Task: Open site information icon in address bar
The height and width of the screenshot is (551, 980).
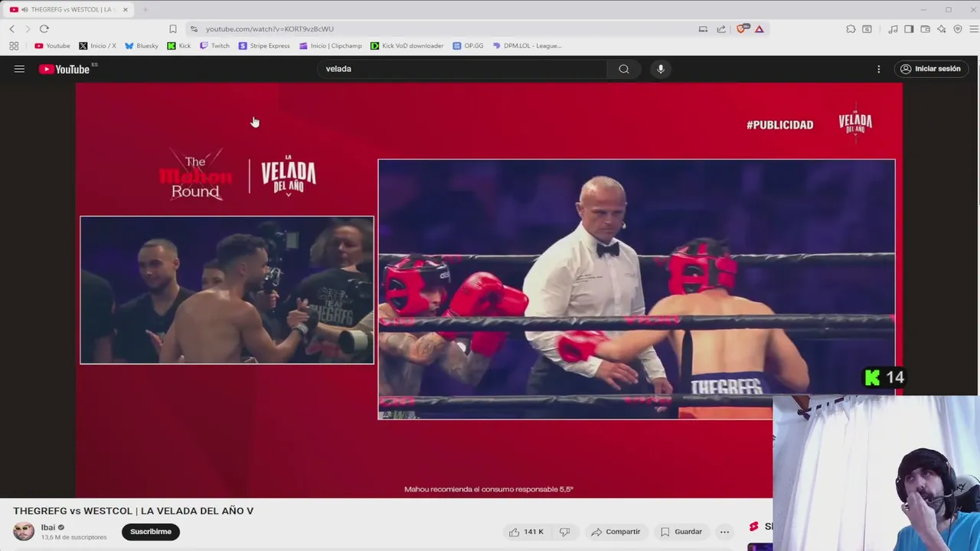Action: tap(194, 29)
